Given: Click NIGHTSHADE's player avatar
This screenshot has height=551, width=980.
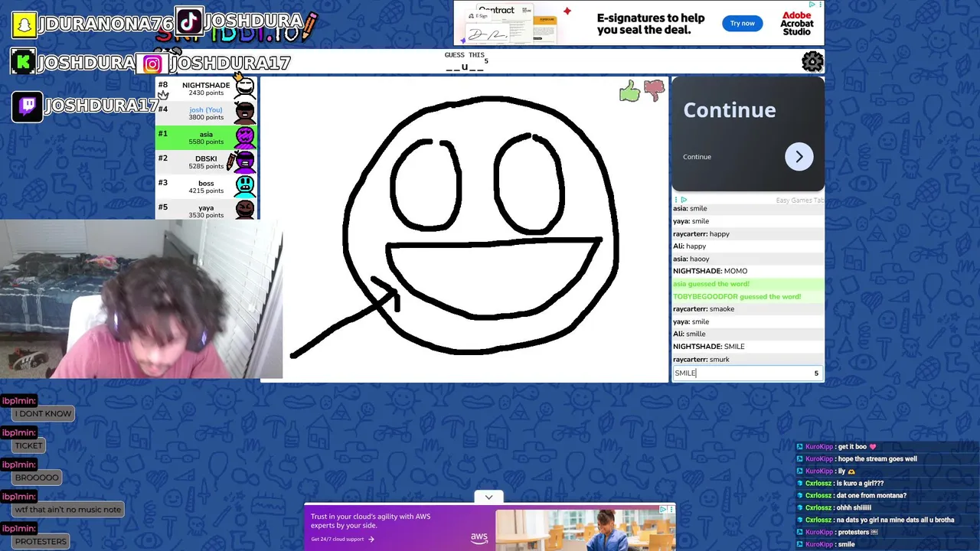Looking at the screenshot, I should tap(245, 88).
